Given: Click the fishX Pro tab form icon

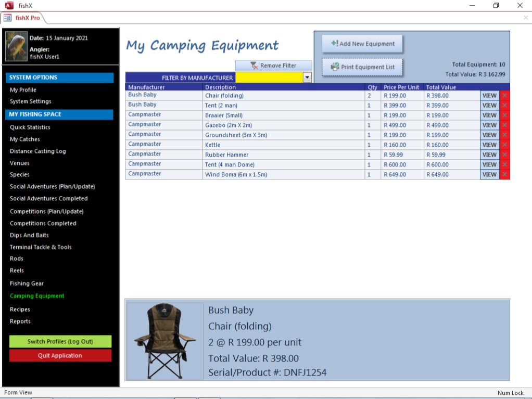Looking at the screenshot, I should [8, 18].
